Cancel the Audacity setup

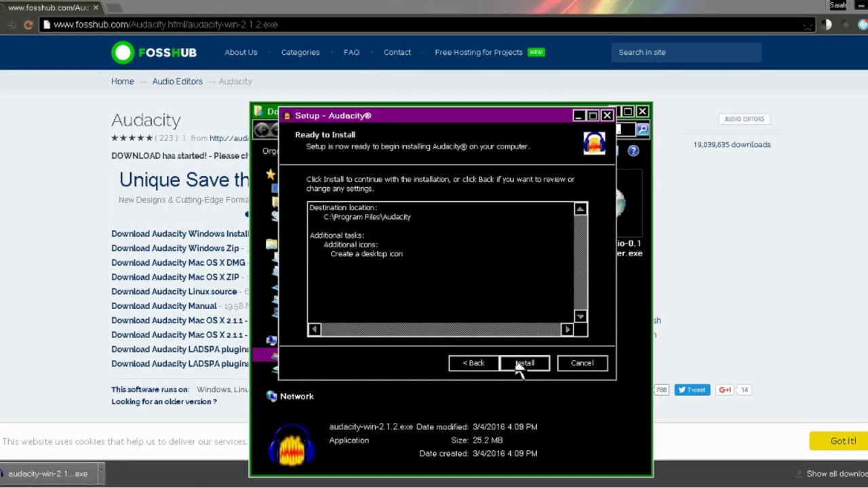pyautogui.click(x=582, y=363)
